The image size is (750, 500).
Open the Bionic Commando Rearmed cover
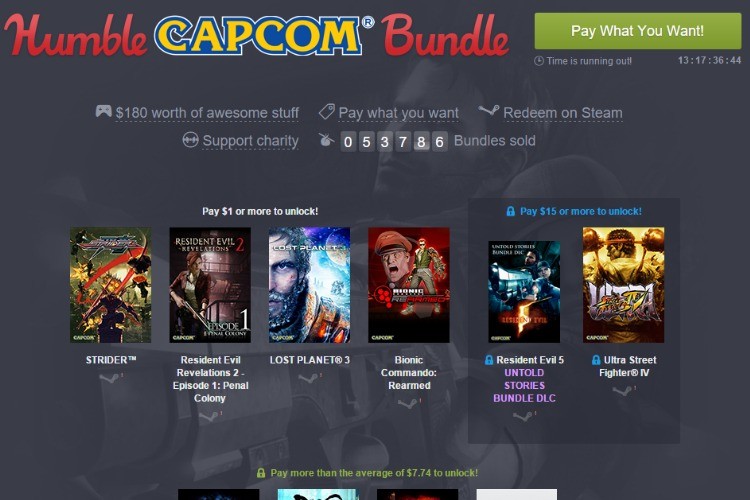tap(409, 285)
